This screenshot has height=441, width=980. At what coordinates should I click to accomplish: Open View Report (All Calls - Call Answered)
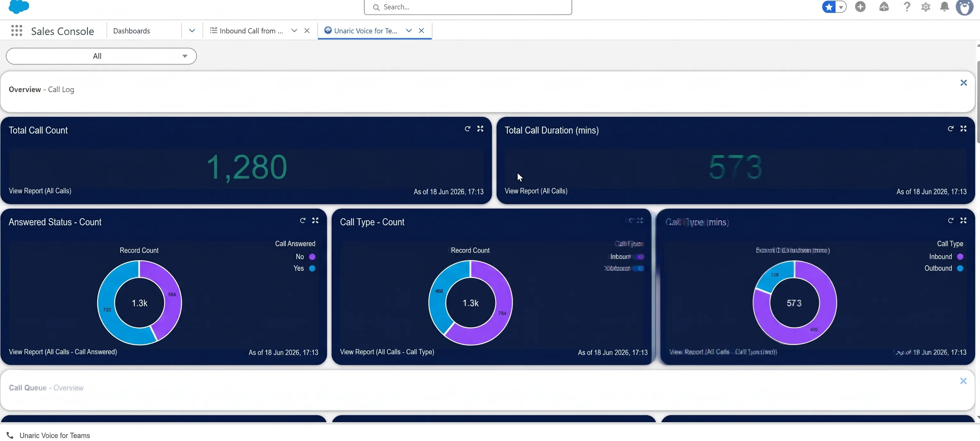point(63,352)
